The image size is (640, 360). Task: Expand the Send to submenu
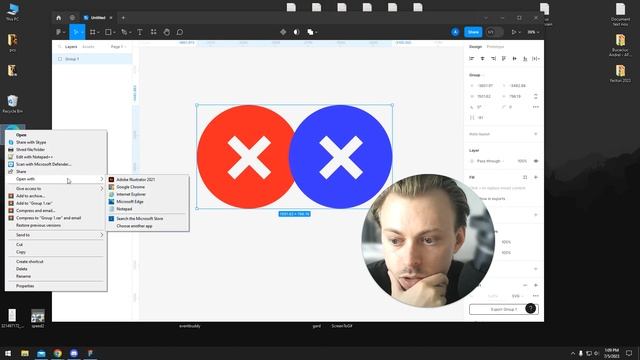(x=56, y=235)
